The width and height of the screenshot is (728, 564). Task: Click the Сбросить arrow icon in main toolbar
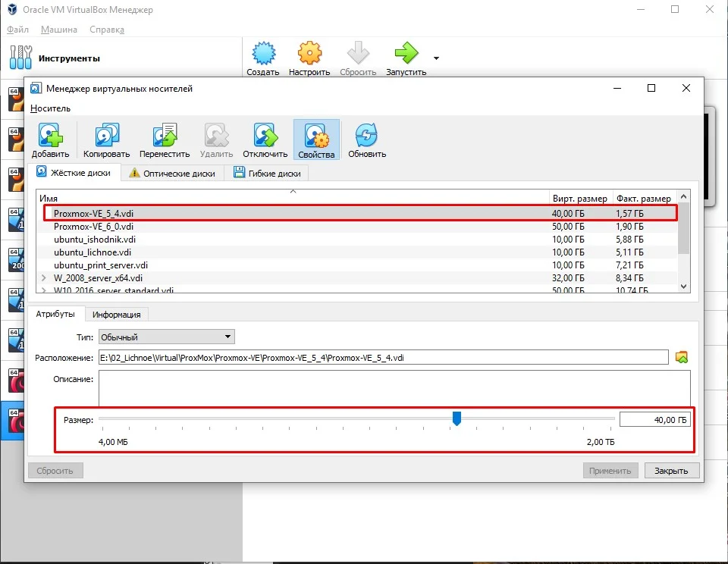point(358,53)
